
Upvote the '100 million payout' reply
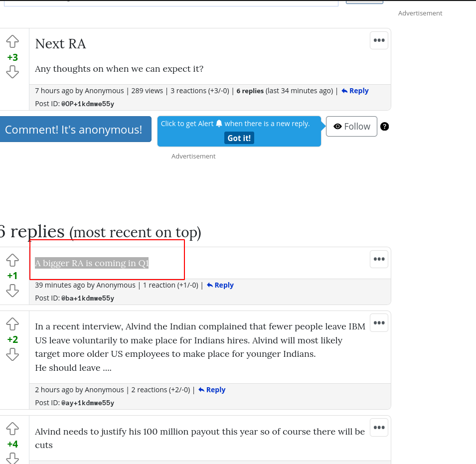(x=12, y=429)
